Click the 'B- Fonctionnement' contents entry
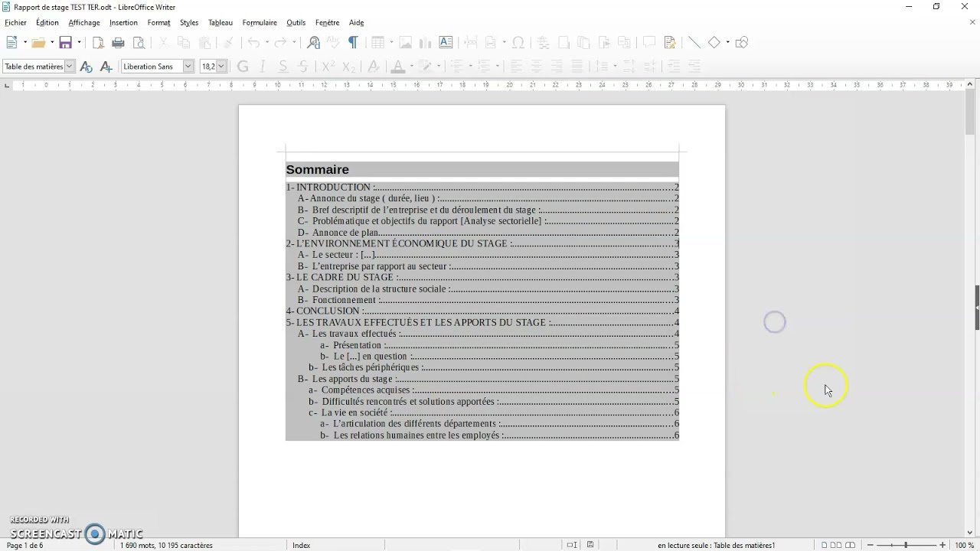980x551 pixels. pos(488,300)
